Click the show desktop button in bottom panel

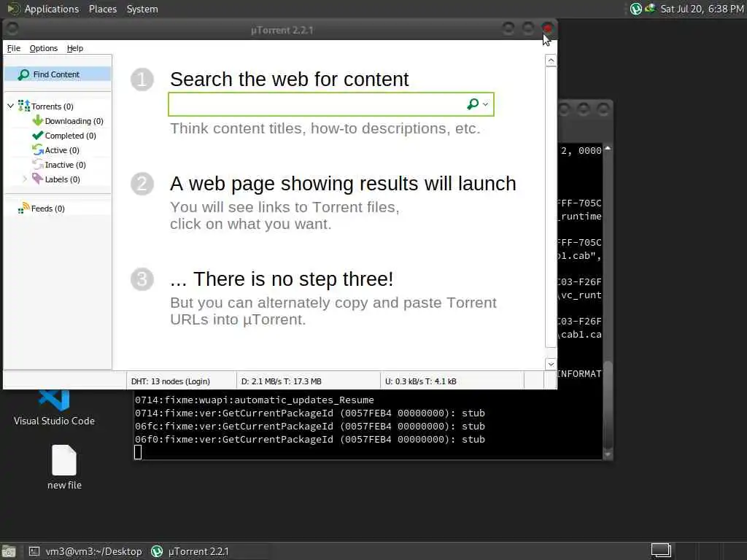[9, 551]
